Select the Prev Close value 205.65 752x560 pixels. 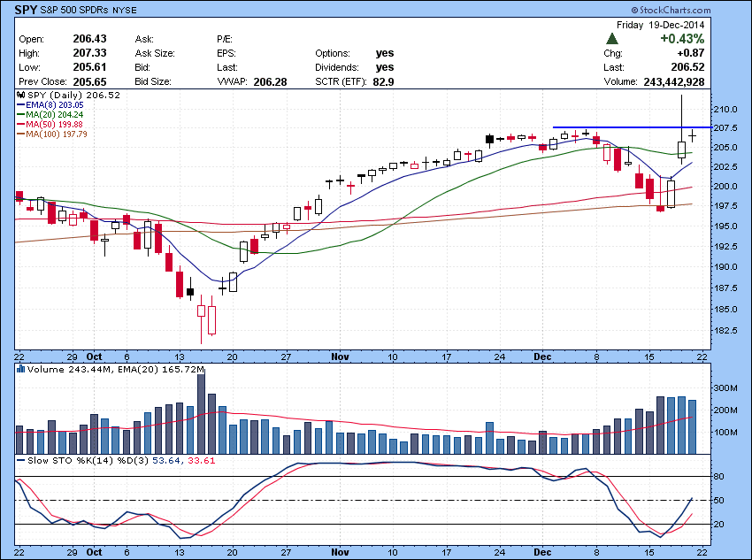pyautogui.click(x=89, y=81)
